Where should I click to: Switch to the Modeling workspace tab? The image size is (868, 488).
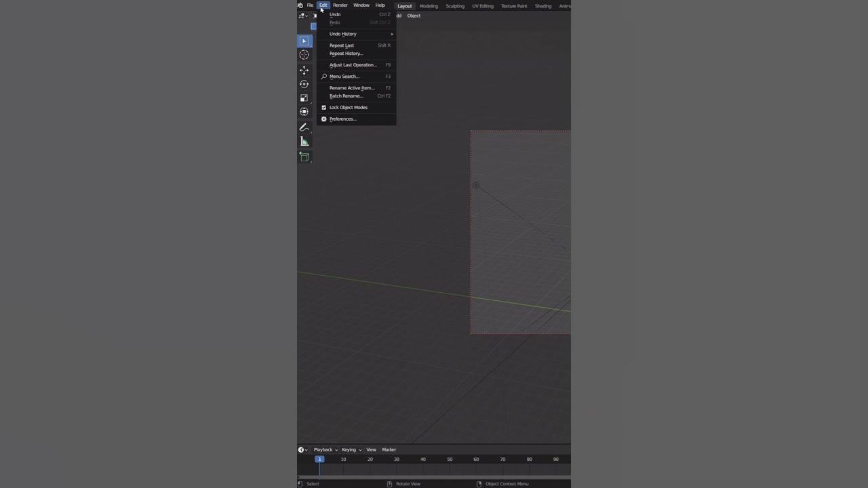pyautogui.click(x=429, y=6)
